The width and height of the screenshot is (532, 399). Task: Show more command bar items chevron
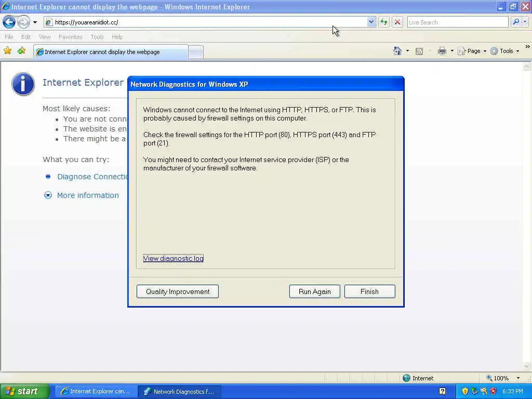click(x=527, y=46)
